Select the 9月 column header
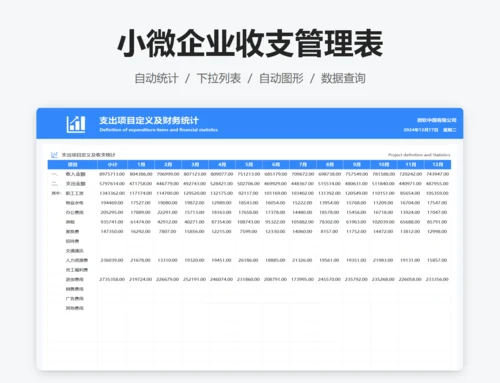Image resolution: width=500 pixels, height=383 pixels. [x=357, y=164]
